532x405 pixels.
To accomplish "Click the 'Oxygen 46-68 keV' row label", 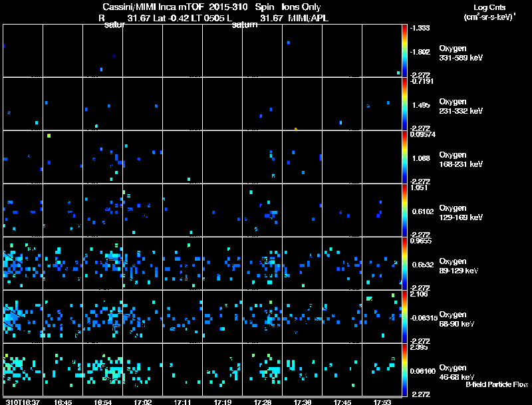I will [x=457, y=372].
